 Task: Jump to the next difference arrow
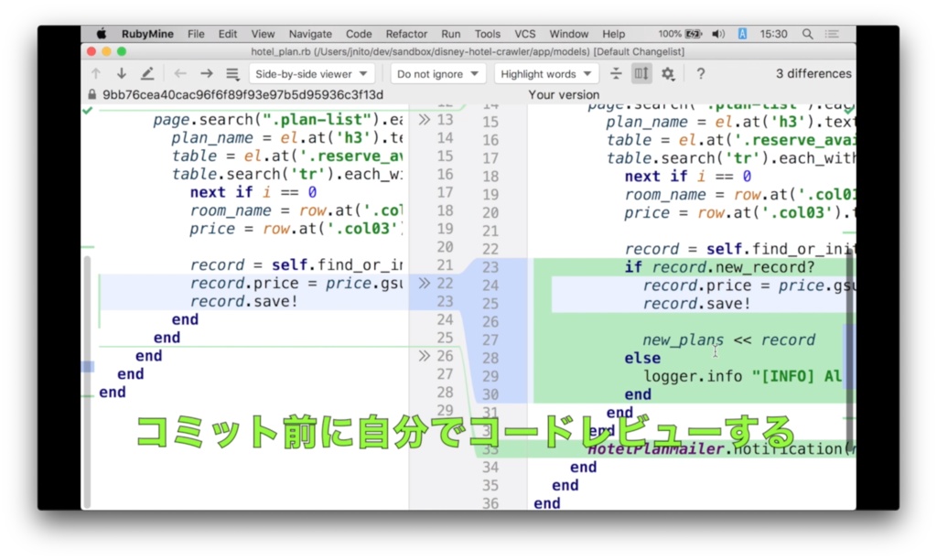point(121,72)
